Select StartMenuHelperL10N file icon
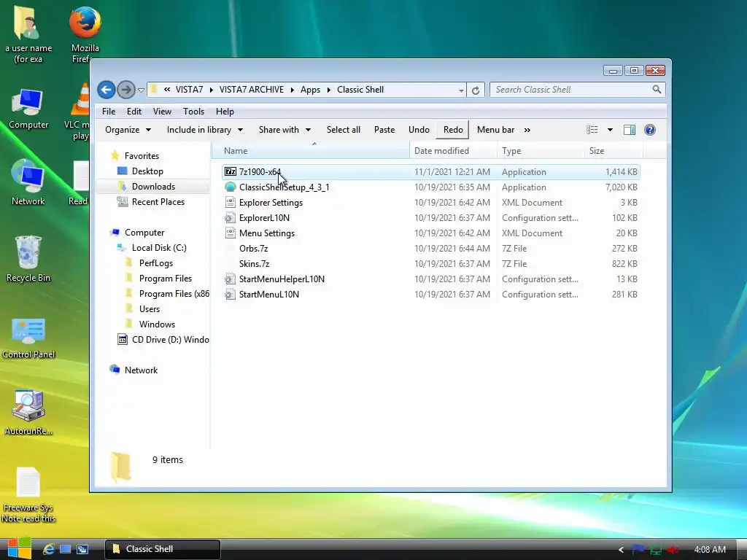The image size is (747, 560). 230,279
